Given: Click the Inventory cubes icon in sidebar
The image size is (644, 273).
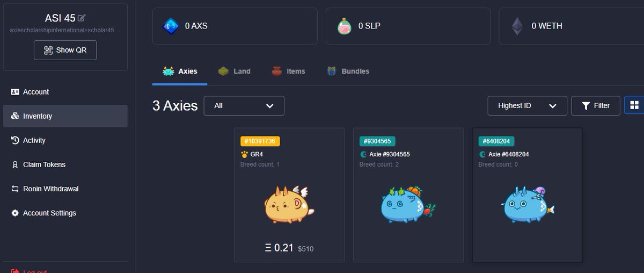Looking at the screenshot, I should (x=15, y=116).
